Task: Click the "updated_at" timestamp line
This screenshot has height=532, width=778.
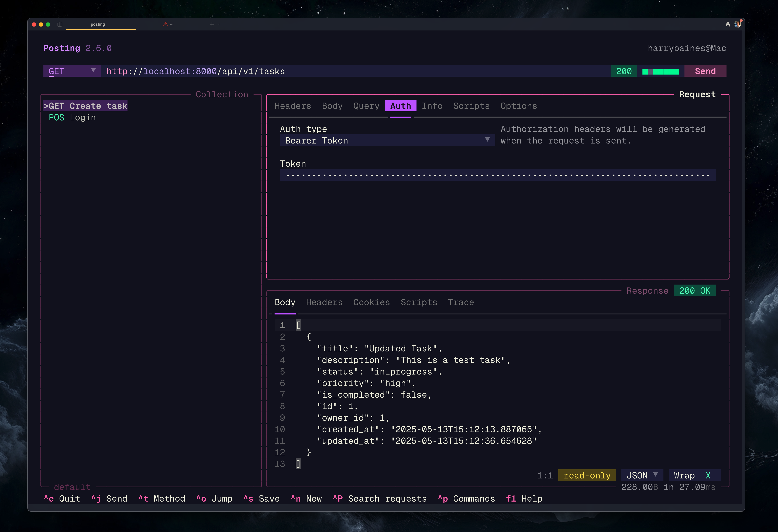Action: 427,441
